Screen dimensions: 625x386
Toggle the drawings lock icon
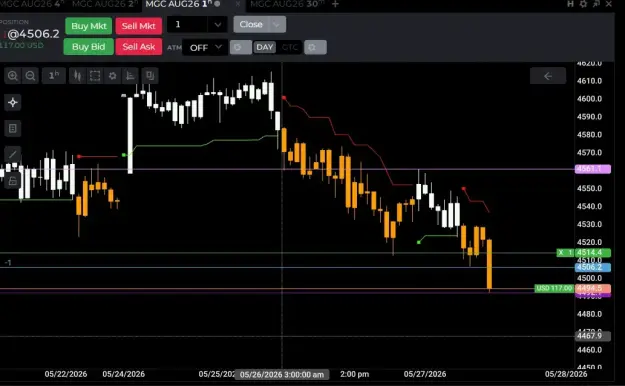(x=13, y=181)
